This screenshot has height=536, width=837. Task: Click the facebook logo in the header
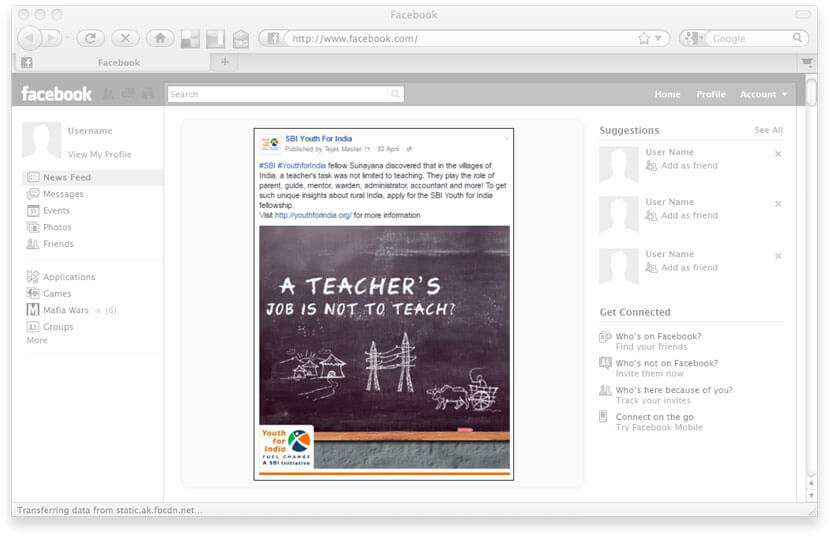tap(57, 94)
